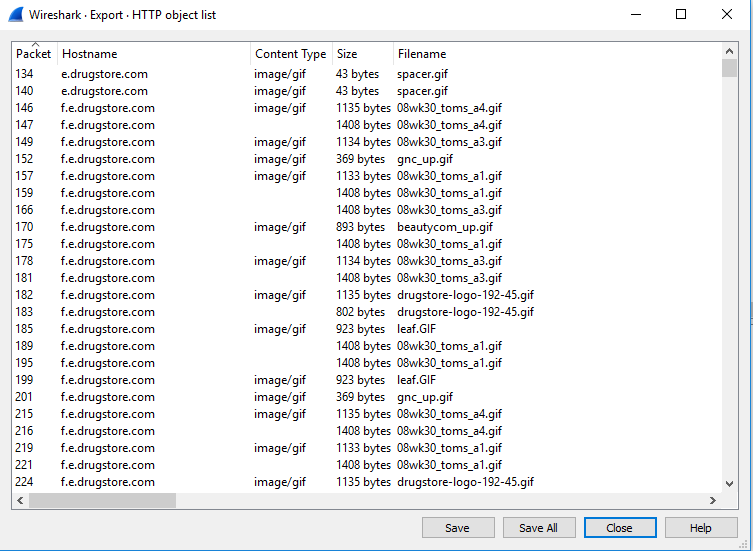Select packet 195 row
Image resolution: width=753 pixels, height=551 pixels.
pyautogui.click(x=366, y=363)
